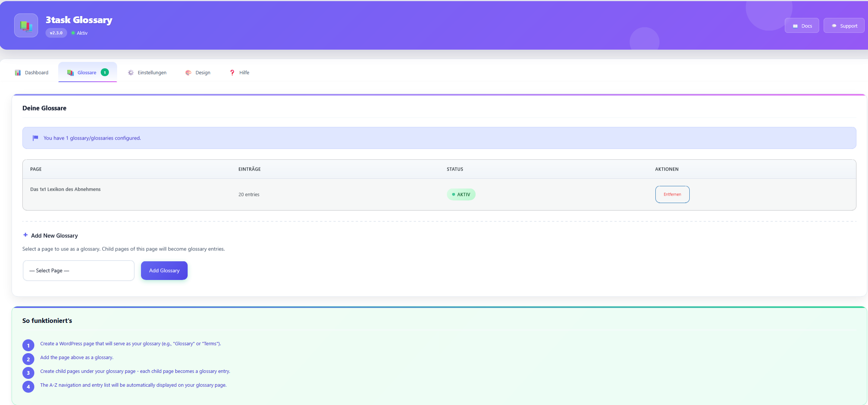Switch to the Einstellungen tab
The height and width of the screenshot is (405, 868).
[152, 72]
